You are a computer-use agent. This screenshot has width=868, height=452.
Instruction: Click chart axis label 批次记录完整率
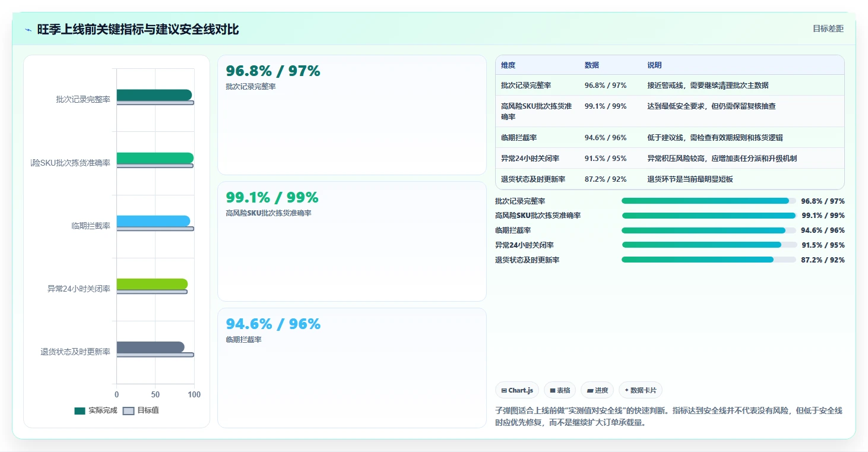pyautogui.click(x=83, y=100)
